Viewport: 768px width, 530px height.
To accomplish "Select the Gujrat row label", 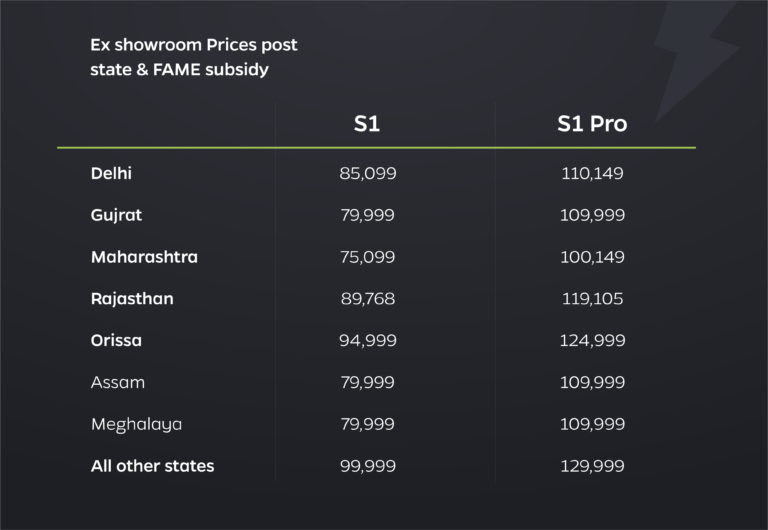I will 116,215.
